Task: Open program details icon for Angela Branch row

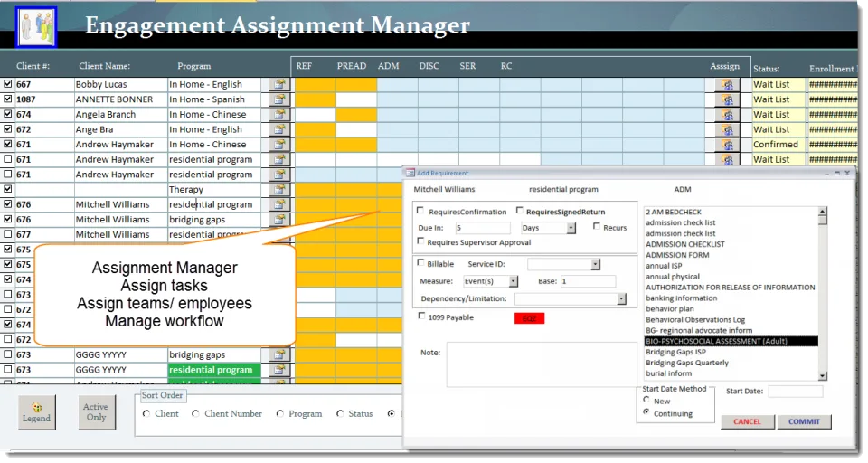Action: (279, 114)
